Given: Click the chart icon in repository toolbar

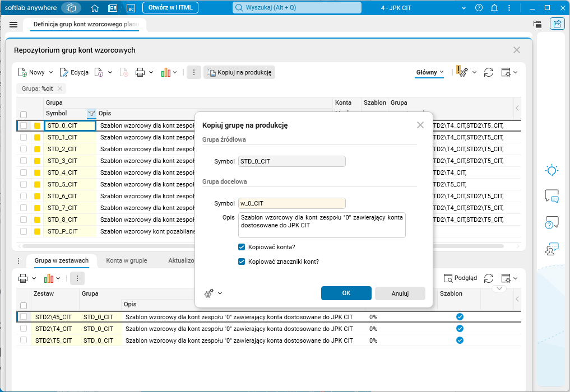Looking at the screenshot, I should click(166, 72).
